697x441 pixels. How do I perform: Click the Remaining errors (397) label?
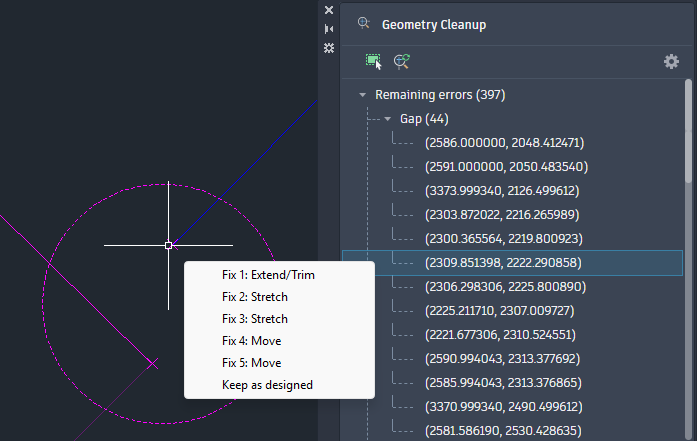pos(440,95)
